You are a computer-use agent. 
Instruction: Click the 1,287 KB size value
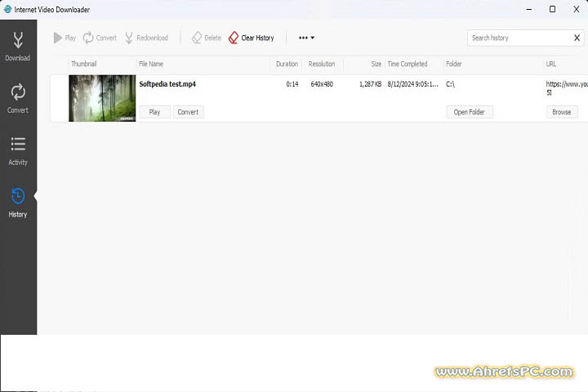[370, 84]
